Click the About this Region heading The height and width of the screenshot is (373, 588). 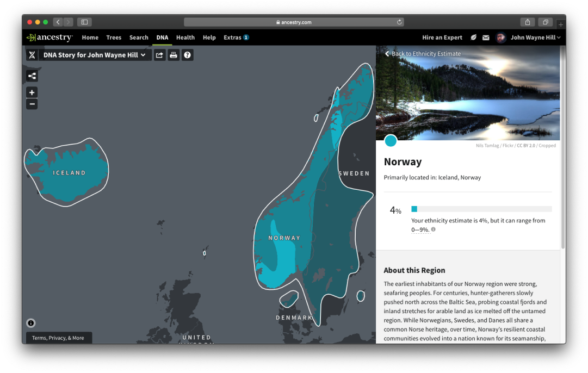pyautogui.click(x=414, y=270)
